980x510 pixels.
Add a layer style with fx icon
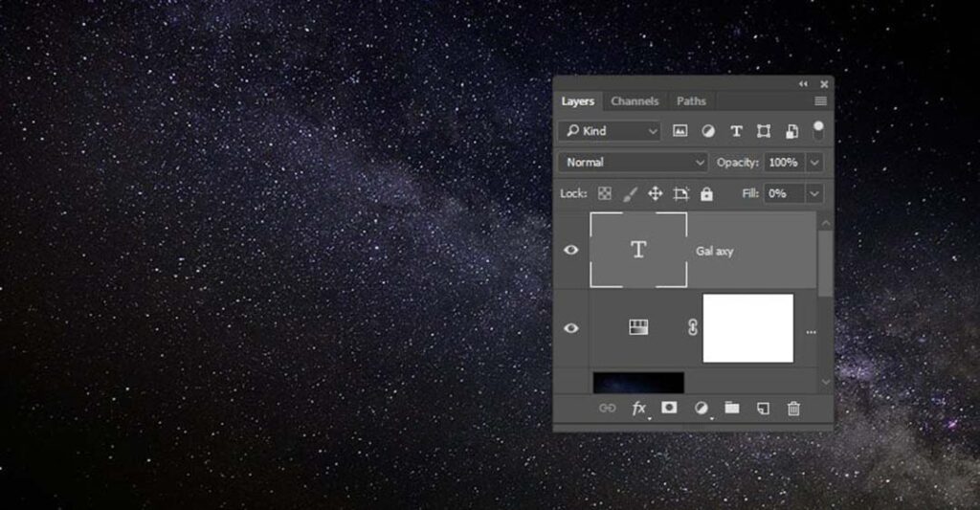coord(638,409)
